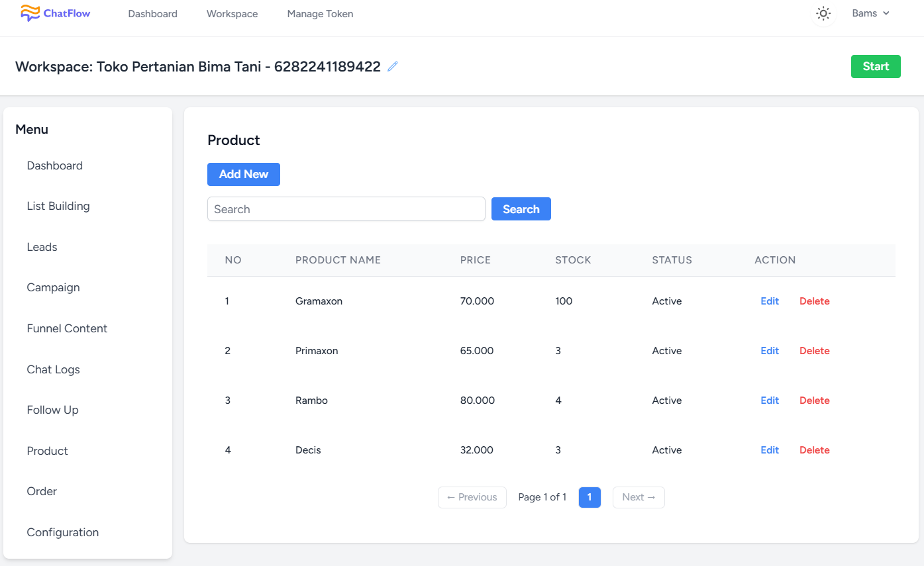
Task: Click the 32.000 price cell
Action: 477,450
